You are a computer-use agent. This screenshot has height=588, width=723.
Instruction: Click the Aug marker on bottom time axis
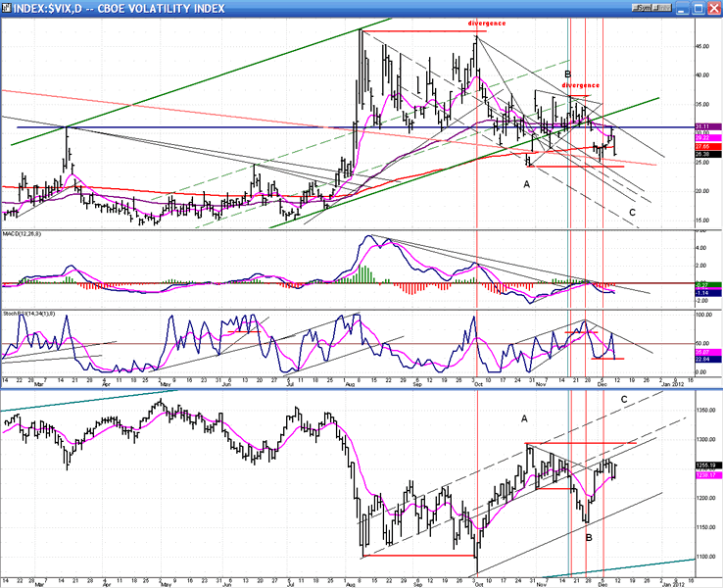(x=352, y=583)
